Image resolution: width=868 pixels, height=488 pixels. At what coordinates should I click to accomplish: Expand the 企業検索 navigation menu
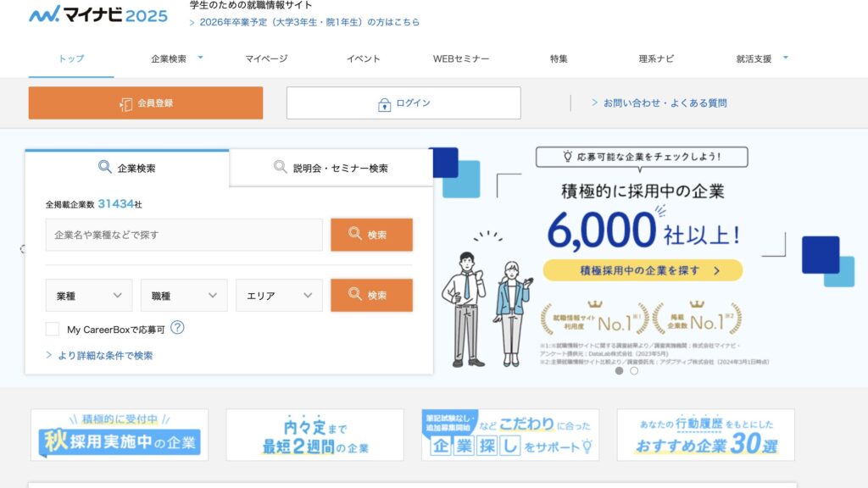click(x=176, y=58)
